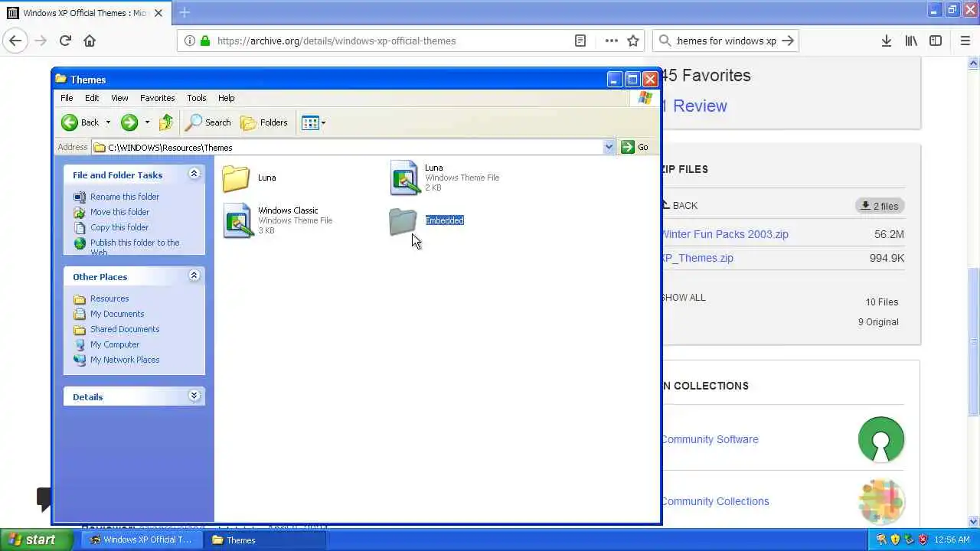Select the Embedded folder icon
Viewport: 980px width, 551px height.
click(403, 221)
